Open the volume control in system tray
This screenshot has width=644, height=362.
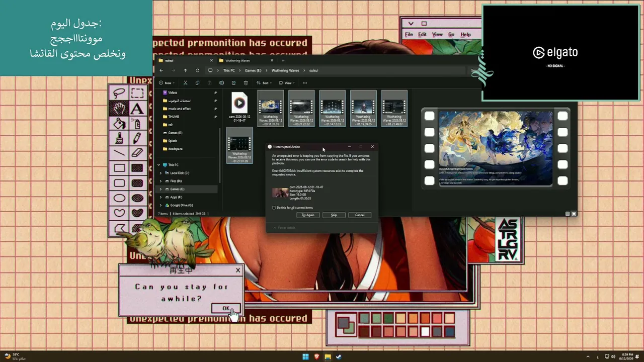pos(613,357)
